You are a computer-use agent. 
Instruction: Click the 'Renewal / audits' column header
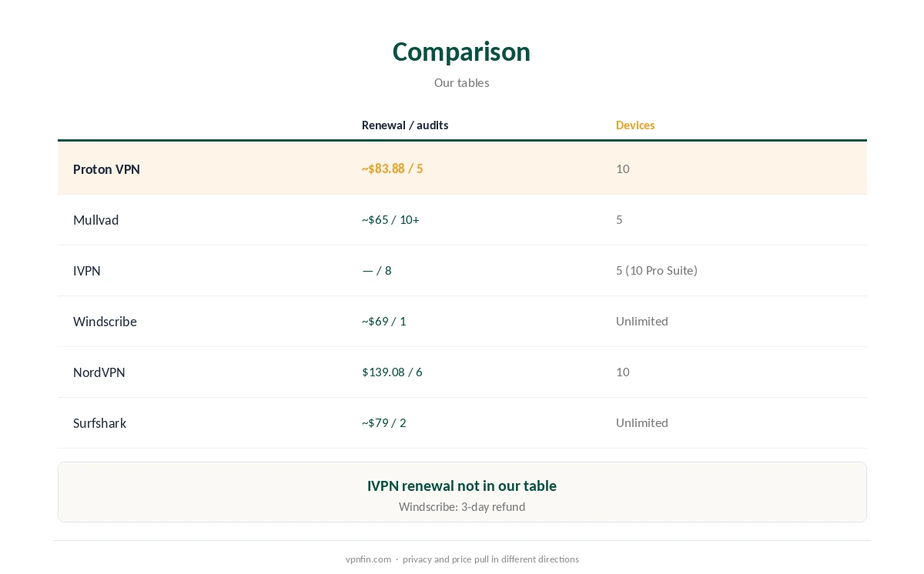(x=405, y=125)
